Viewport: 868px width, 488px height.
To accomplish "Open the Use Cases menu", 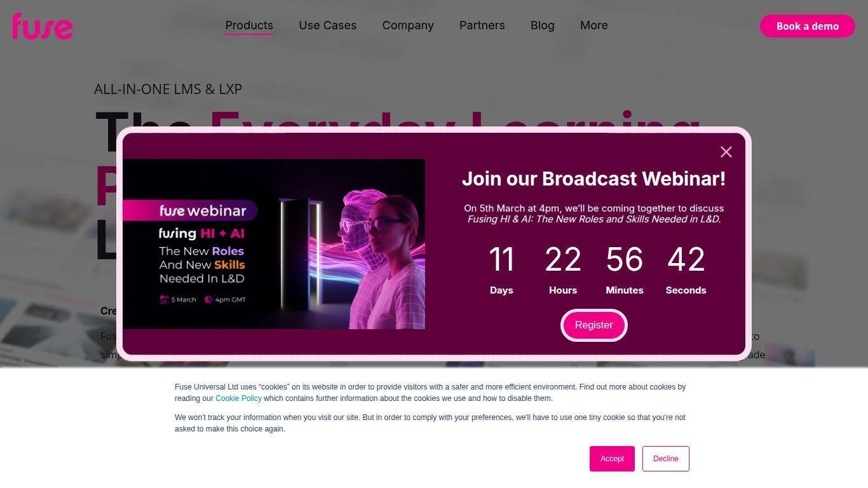I will tap(328, 25).
